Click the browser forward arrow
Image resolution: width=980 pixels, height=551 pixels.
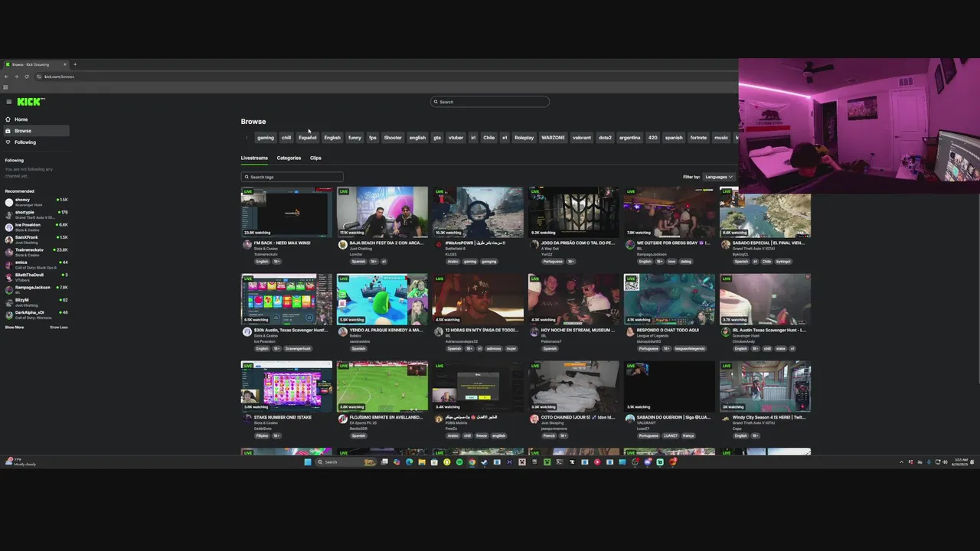point(17,77)
